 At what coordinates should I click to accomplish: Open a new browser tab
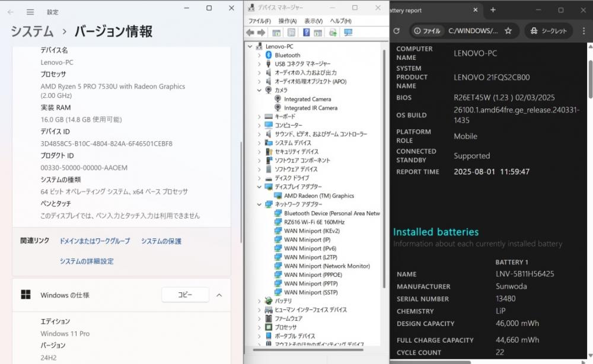pos(493,10)
